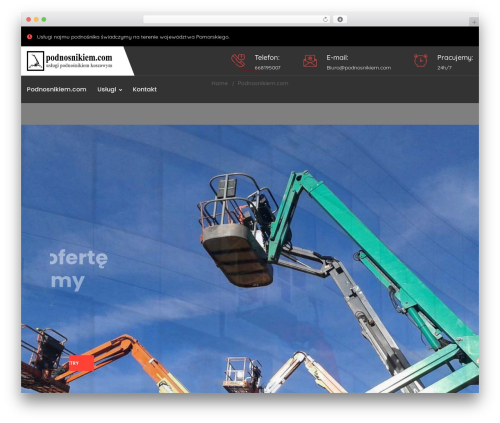Click the red telephone icon
Screen dimensions: 500x423
coord(238,61)
